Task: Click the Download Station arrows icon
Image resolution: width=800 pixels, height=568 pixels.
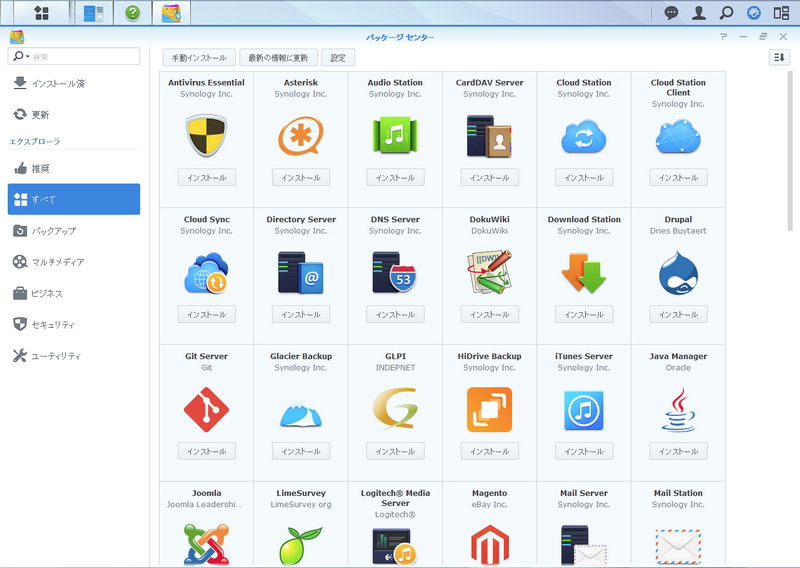Action: point(584,273)
